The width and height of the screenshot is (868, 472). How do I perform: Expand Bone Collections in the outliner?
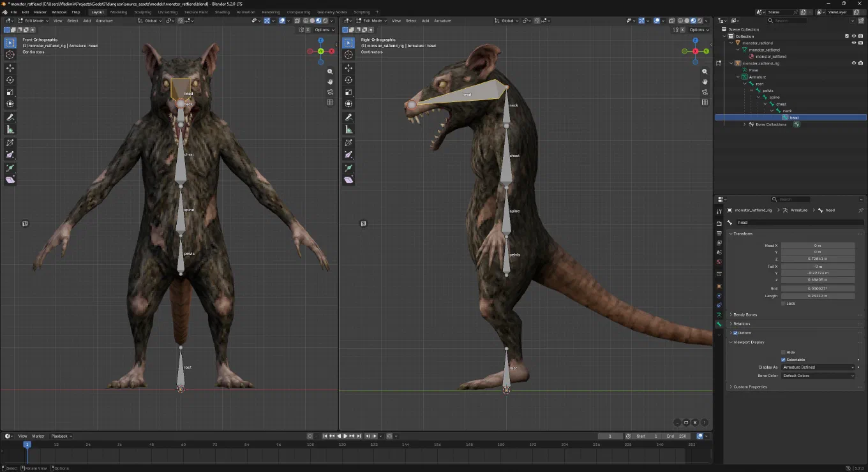(x=744, y=124)
